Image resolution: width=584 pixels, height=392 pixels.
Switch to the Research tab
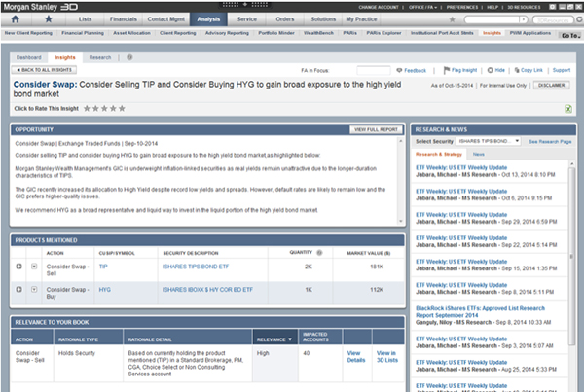pos(99,58)
